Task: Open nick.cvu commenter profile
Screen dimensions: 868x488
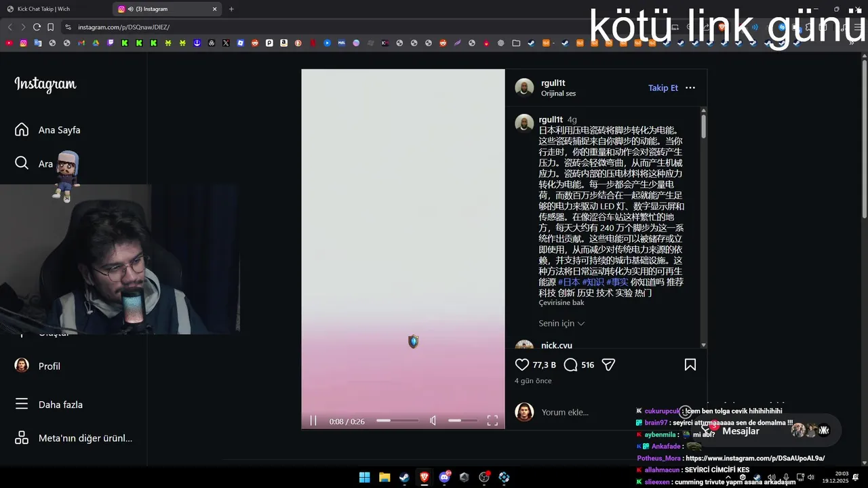Action: click(557, 345)
